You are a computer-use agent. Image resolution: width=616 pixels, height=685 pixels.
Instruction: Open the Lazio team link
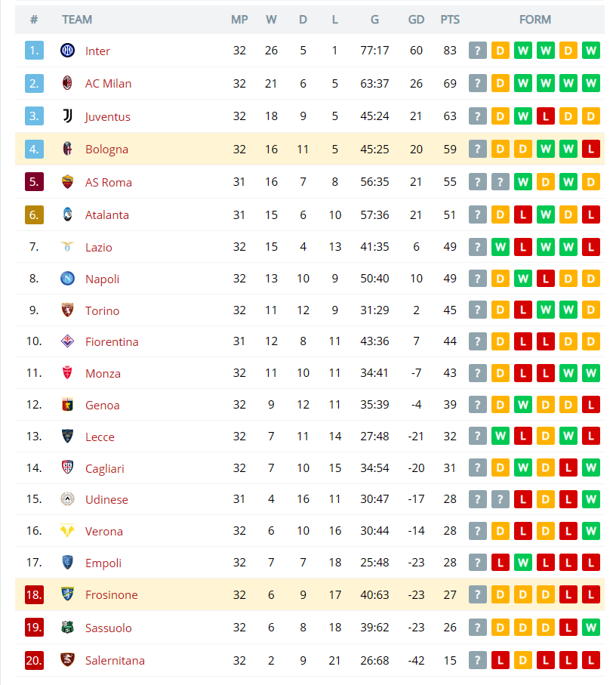99,247
